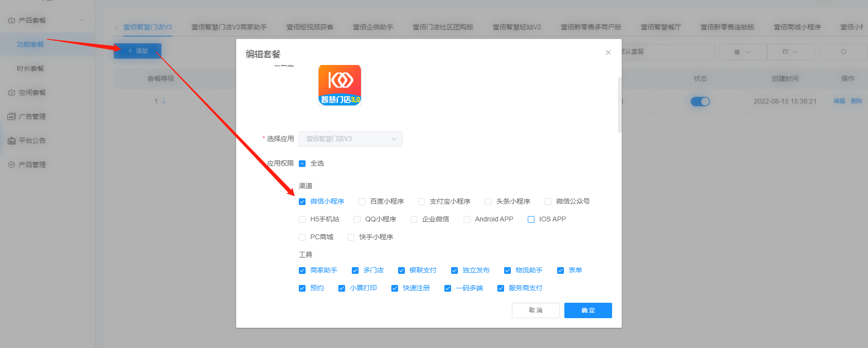Open the 选择应用 dropdown
This screenshot has height=348, width=868.
pyautogui.click(x=350, y=139)
